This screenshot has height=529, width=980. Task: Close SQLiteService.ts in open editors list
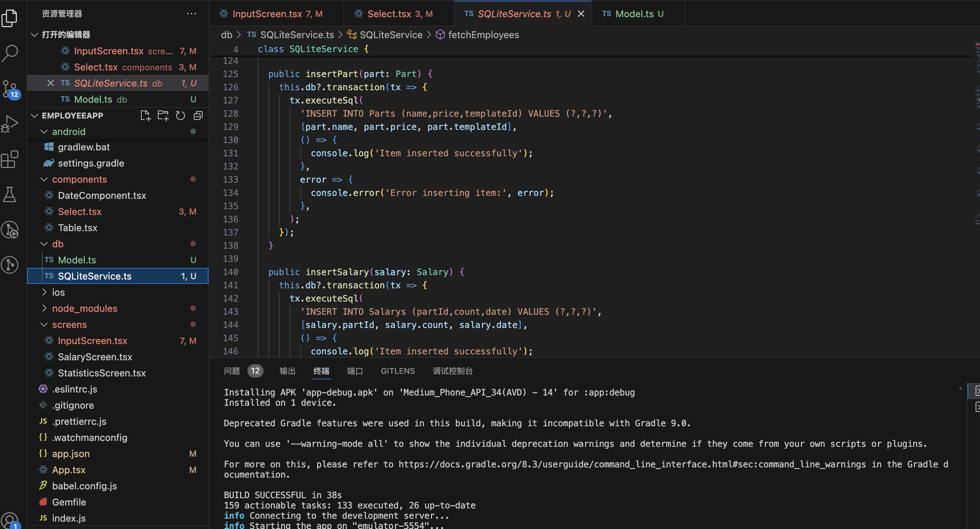click(50, 83)
